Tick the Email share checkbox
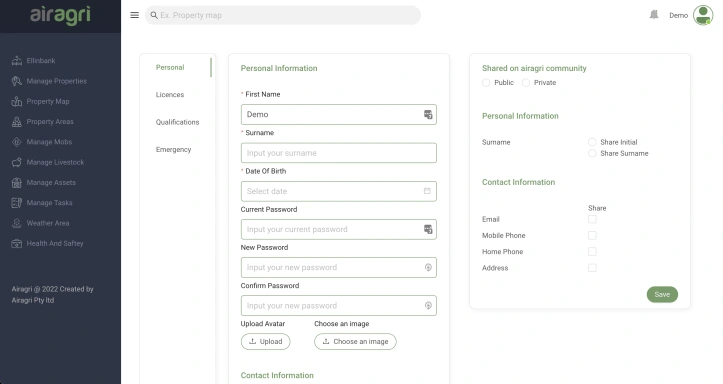The image size is (723, 384). click(x=592, y=219)
